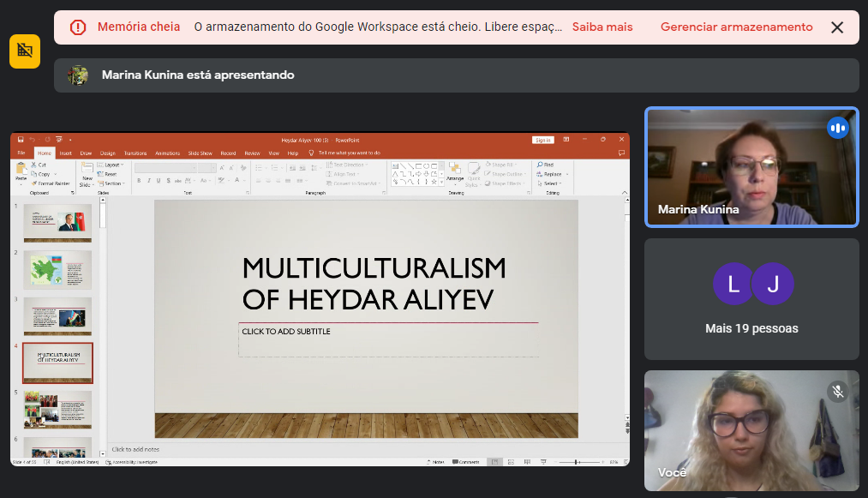This screenshot has height=498, width=868.
Task: Expand the Layout dropdown
Action: coord(112,165)
